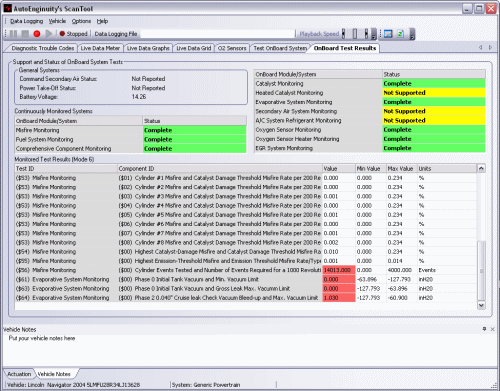The width and height of the screenshot is (500, 391).
Task: Select the Catalyst Monitoring row
Action: pos(370,84)
